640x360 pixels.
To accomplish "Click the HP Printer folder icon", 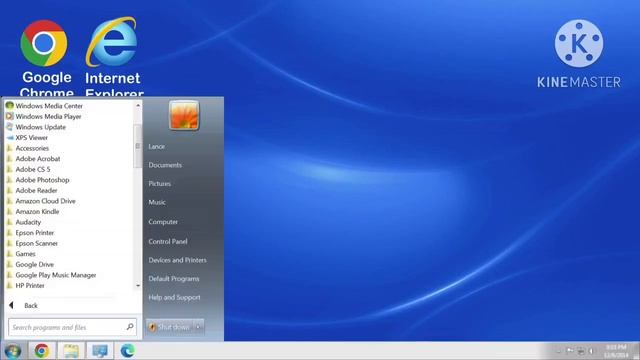I will pos(10,286).
